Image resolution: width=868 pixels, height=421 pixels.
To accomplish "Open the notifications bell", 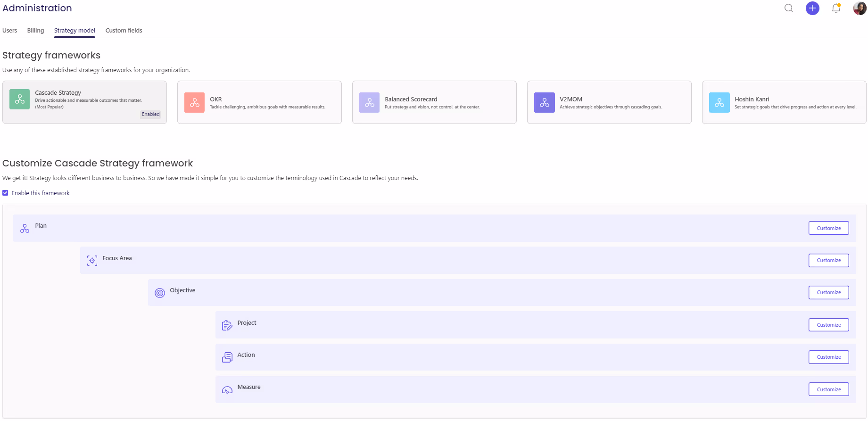I will point(836,8).
